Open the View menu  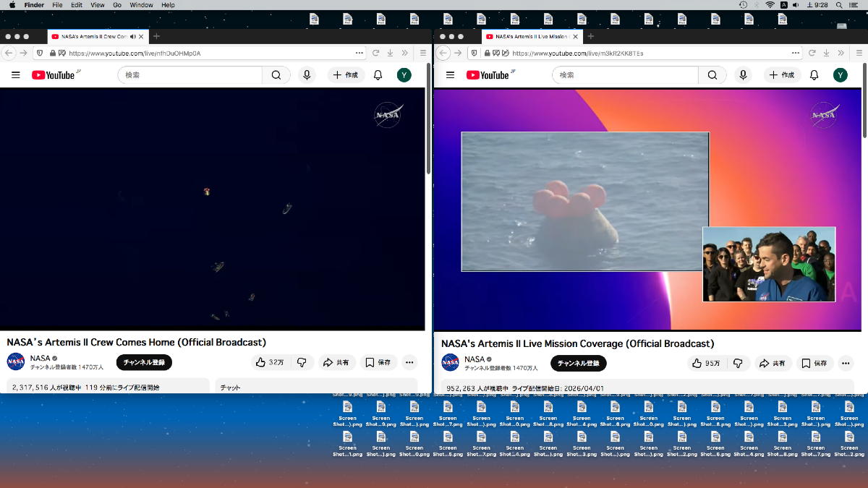97,5
